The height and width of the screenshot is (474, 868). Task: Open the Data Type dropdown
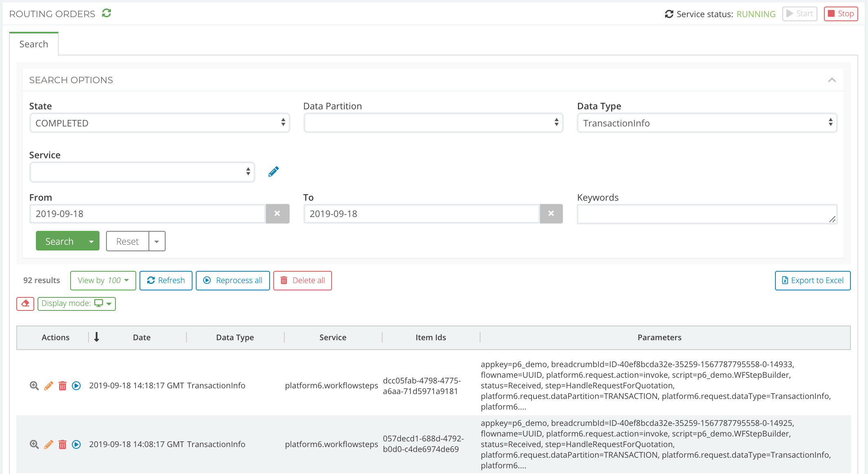707,123
